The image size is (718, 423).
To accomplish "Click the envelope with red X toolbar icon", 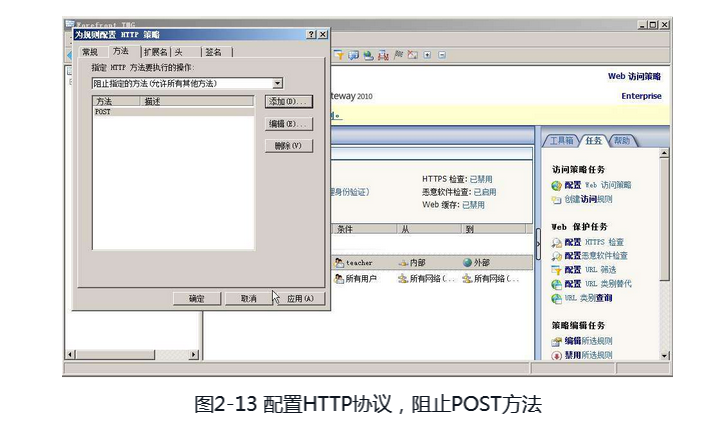I will 413,55.
